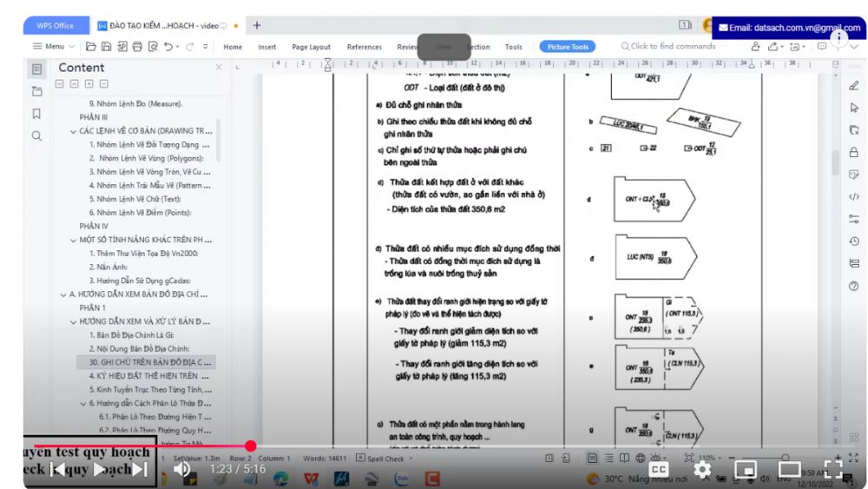Click the theater mode icon in video controls

pos(789,470)
